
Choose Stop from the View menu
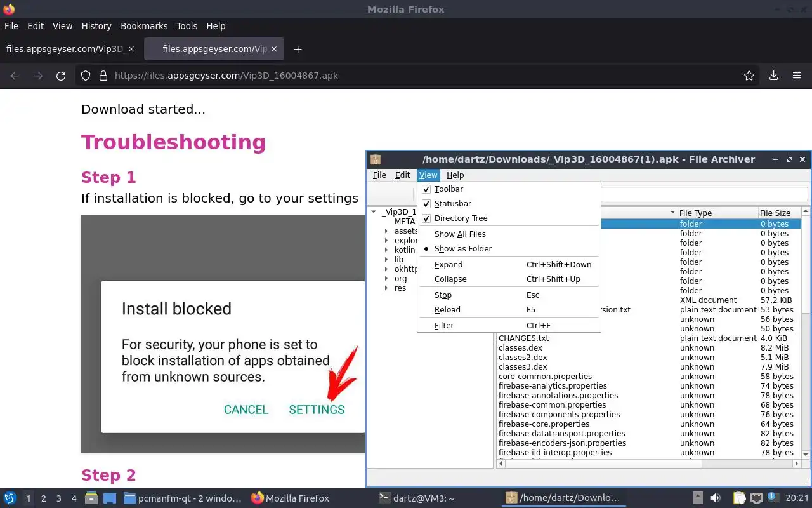click(509, 295)
